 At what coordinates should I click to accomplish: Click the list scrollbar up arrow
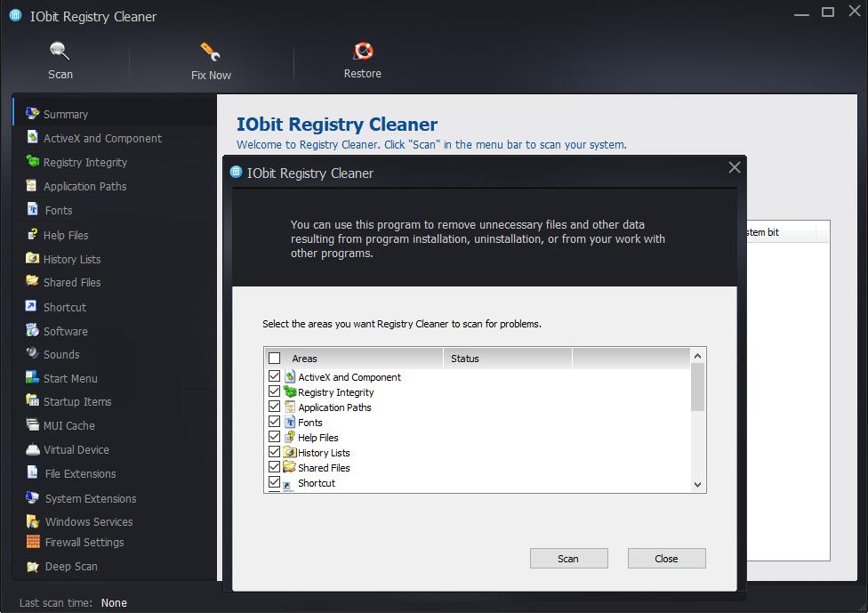click(697, 356)
